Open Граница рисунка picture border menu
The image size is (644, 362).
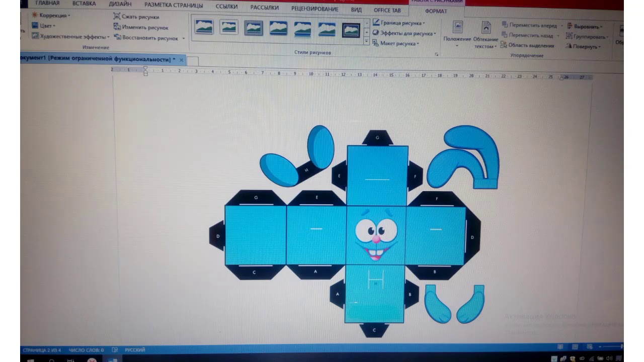coord(399,23)
